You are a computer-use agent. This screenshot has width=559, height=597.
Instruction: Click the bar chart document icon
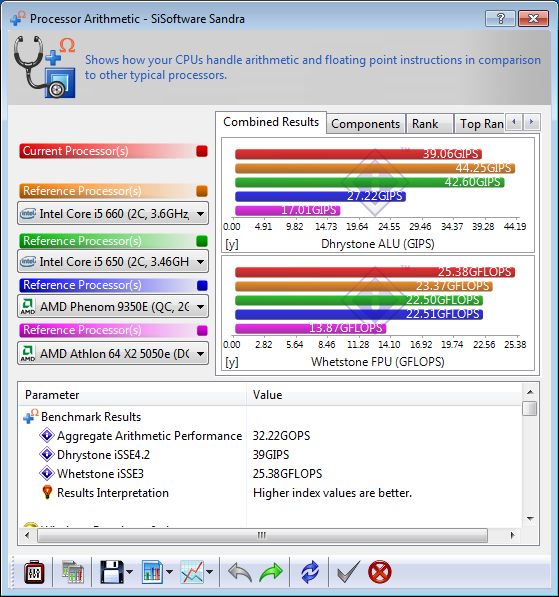(152, 572)
